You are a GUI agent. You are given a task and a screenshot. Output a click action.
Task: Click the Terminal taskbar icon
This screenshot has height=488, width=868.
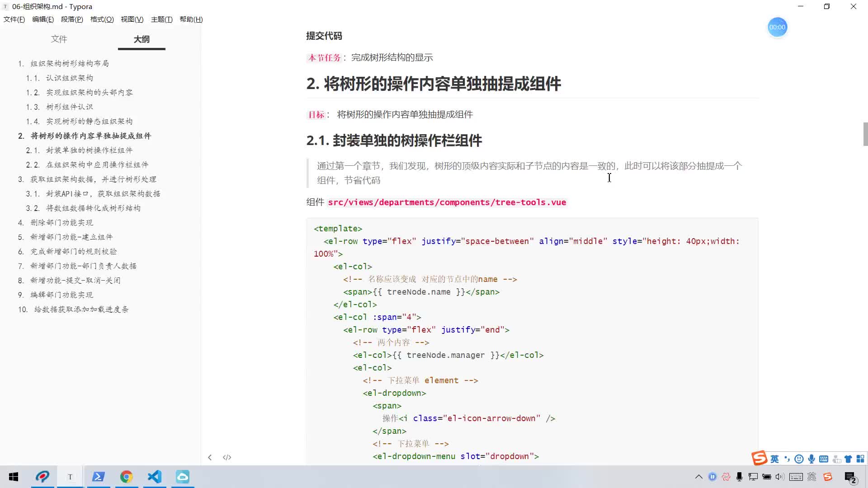[98, 477]
